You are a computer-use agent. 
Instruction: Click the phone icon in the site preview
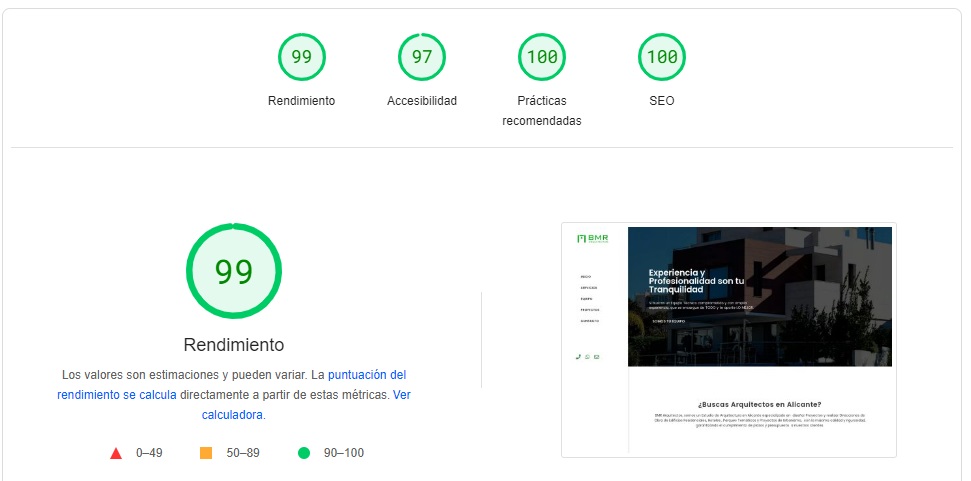point(578,356)
